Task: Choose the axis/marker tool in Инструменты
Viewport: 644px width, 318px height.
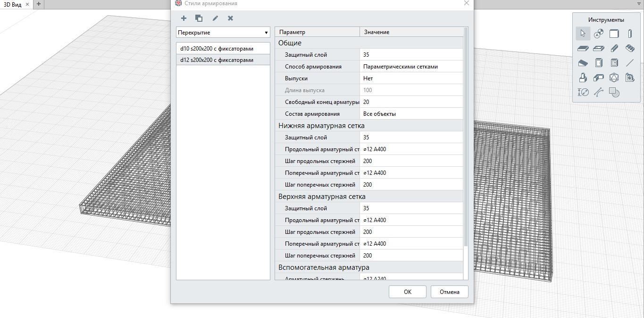Action: click(599, 34)
